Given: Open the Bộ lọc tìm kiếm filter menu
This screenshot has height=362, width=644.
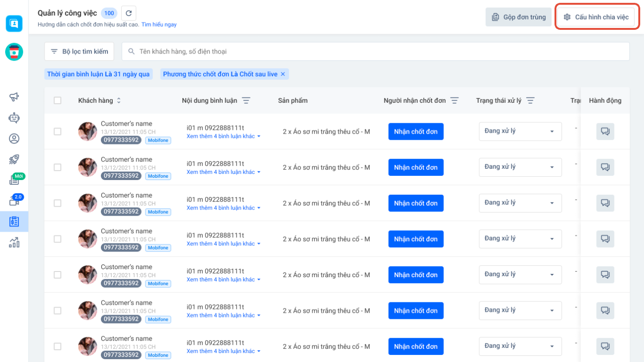Looking at the screenshot, I should (79, 51).
